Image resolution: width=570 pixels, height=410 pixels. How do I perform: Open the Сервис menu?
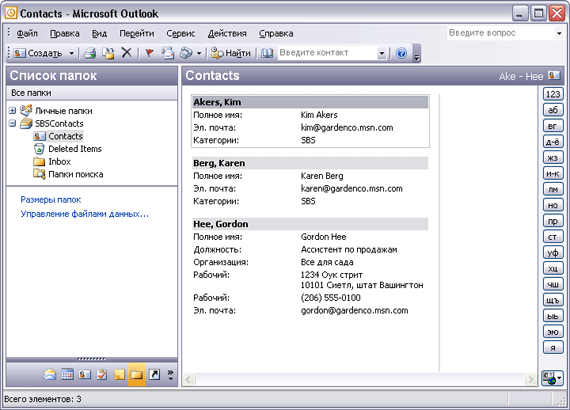181,33
